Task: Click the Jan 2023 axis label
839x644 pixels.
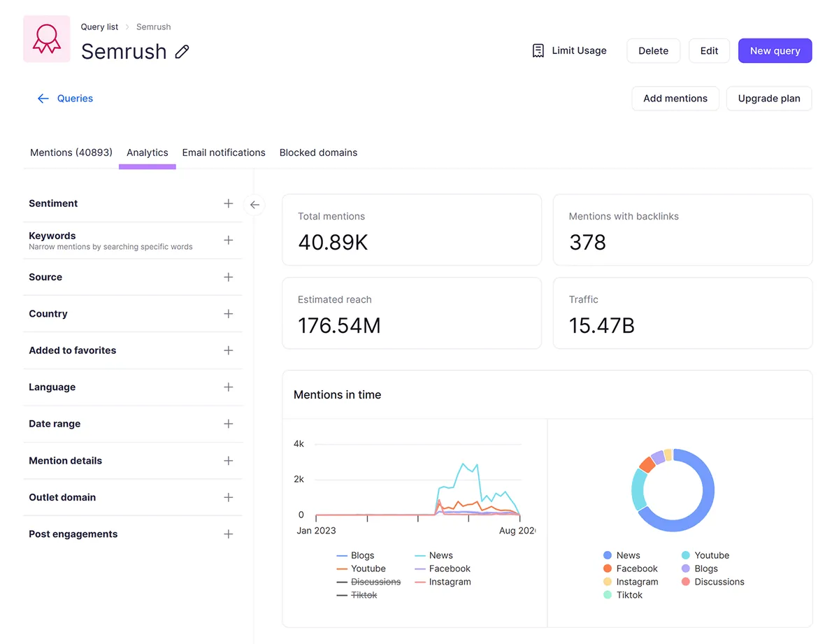Action: 317,531
